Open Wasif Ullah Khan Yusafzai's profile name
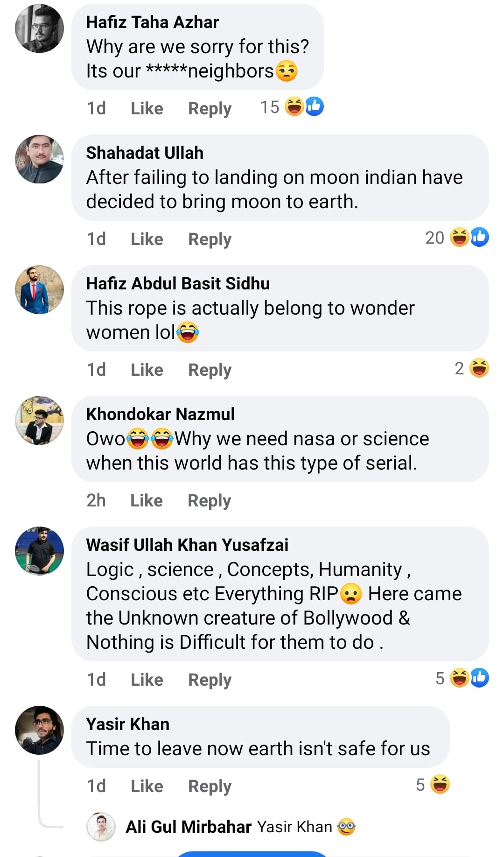Image resolution: width=504 pixels, height=857 pixels. (x=187, y=545)
